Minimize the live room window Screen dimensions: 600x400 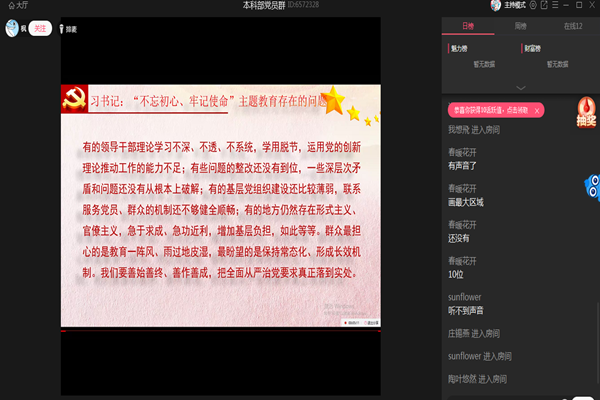[x=566, y=5]
